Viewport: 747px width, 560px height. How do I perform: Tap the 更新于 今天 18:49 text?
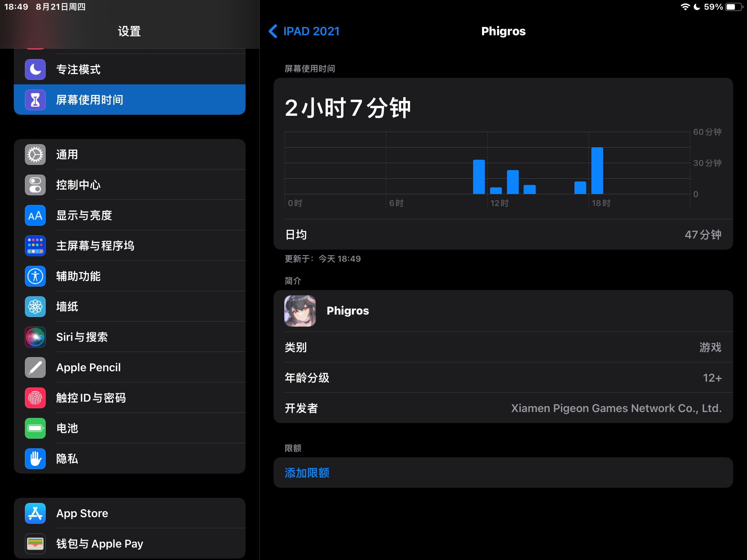pos(323,259)
